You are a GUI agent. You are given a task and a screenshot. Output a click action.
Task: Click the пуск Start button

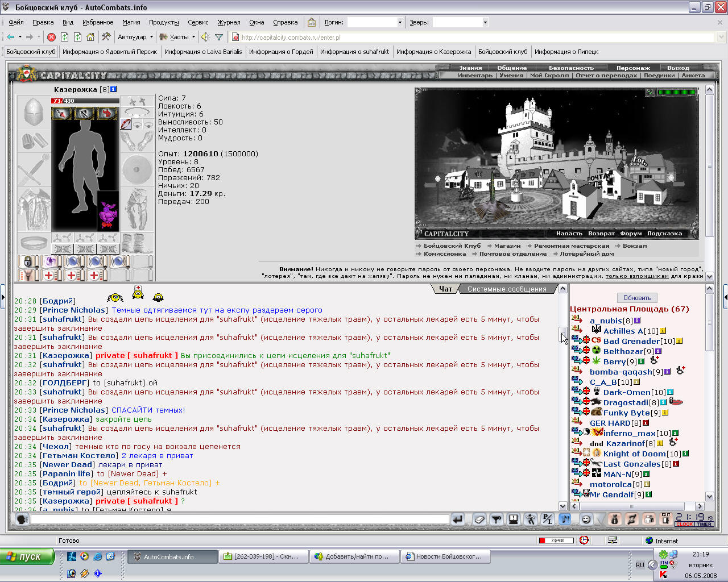coord(27,556)
